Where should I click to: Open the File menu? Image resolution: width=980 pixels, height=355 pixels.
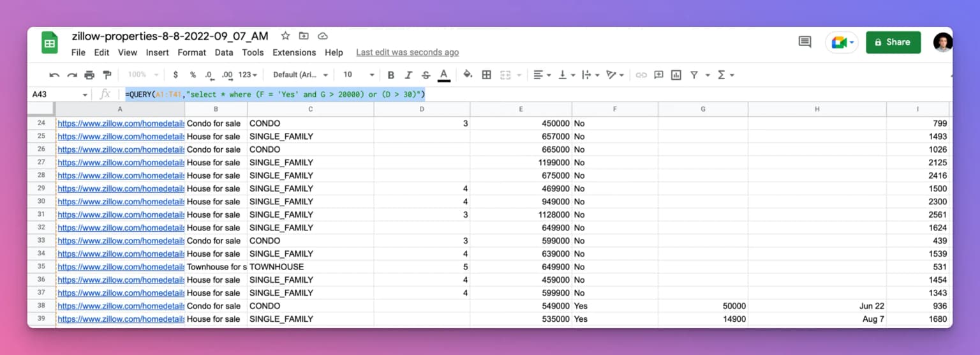(78, 52)
